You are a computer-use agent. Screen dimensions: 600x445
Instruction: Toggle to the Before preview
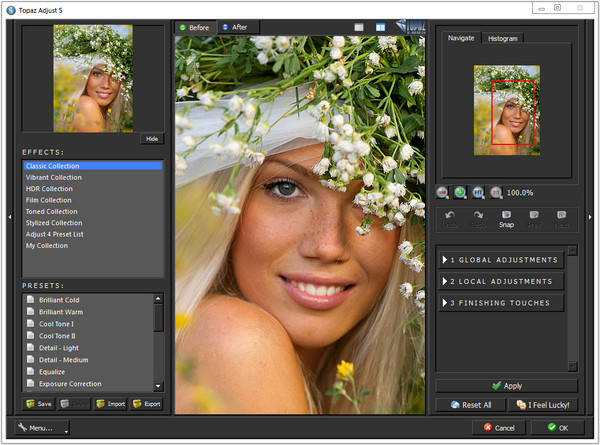click(194, 27)
